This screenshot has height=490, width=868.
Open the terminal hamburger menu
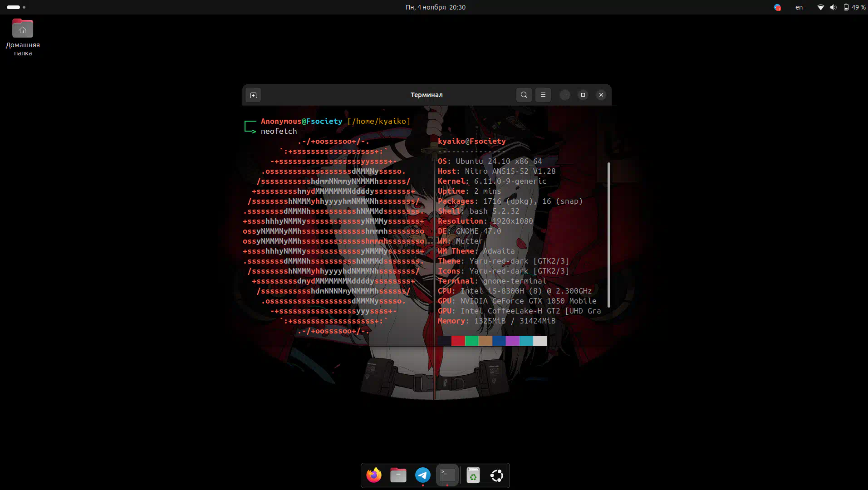(x=543, y=95)
